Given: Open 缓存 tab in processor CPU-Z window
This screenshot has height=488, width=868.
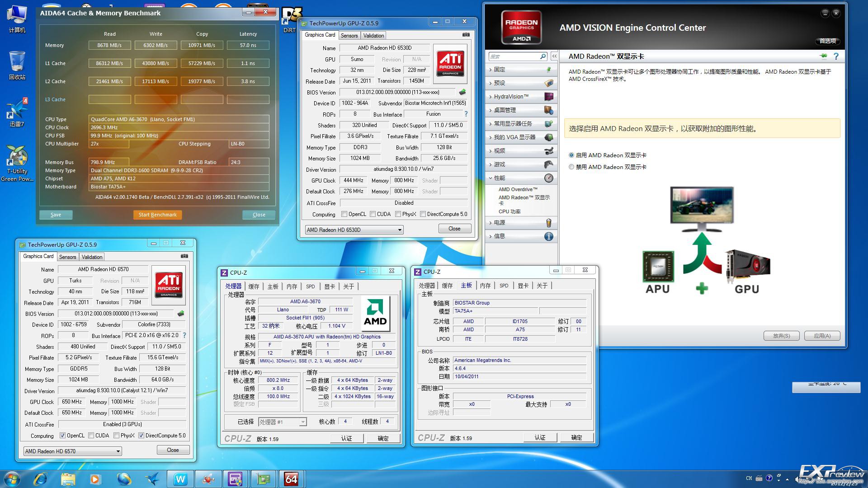Looking at the screenshot, I should [254, 286].
